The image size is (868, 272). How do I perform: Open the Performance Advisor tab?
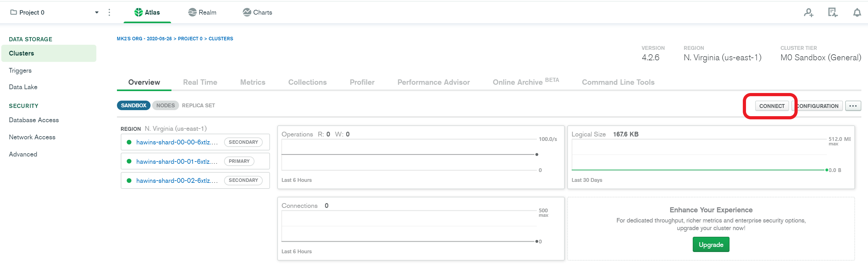(x=433, y=82)
